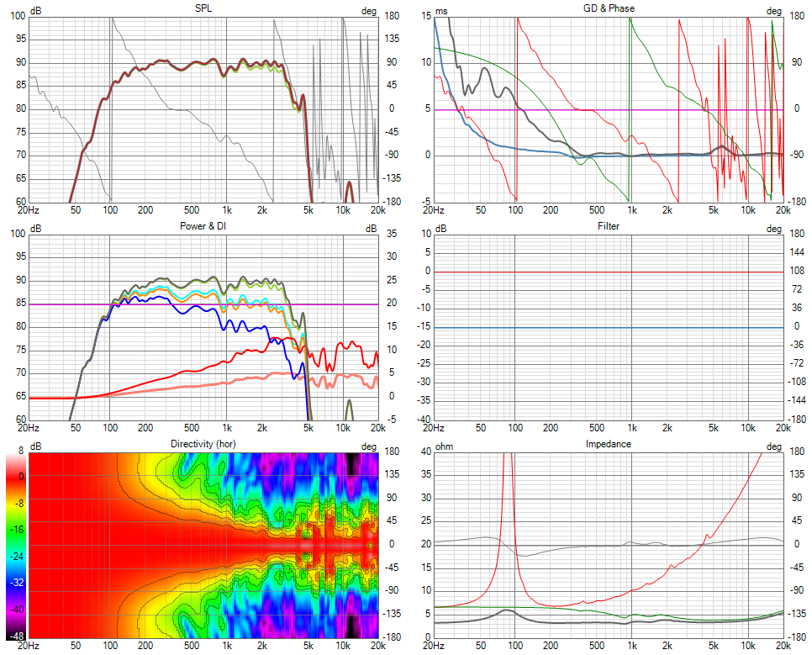Click inside the SPL plot area
The height and width of the screenshot is (655, 812).
(203, 109)
